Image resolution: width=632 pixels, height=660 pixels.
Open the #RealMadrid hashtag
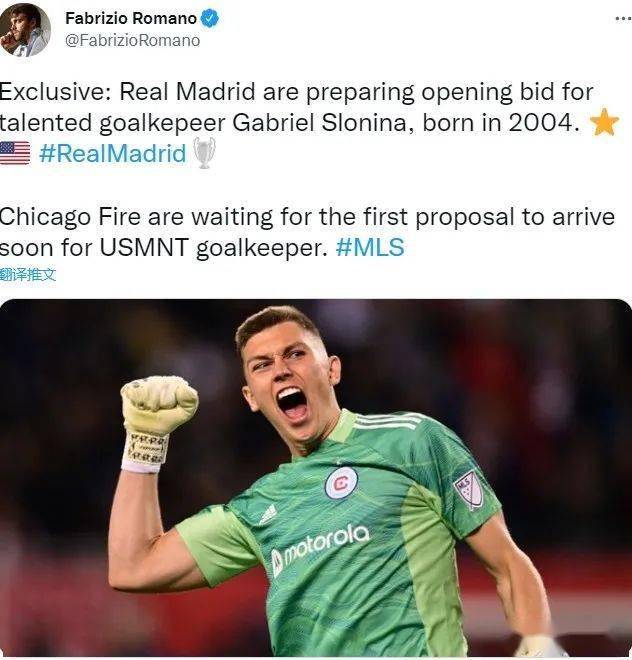tap(112, 153)
